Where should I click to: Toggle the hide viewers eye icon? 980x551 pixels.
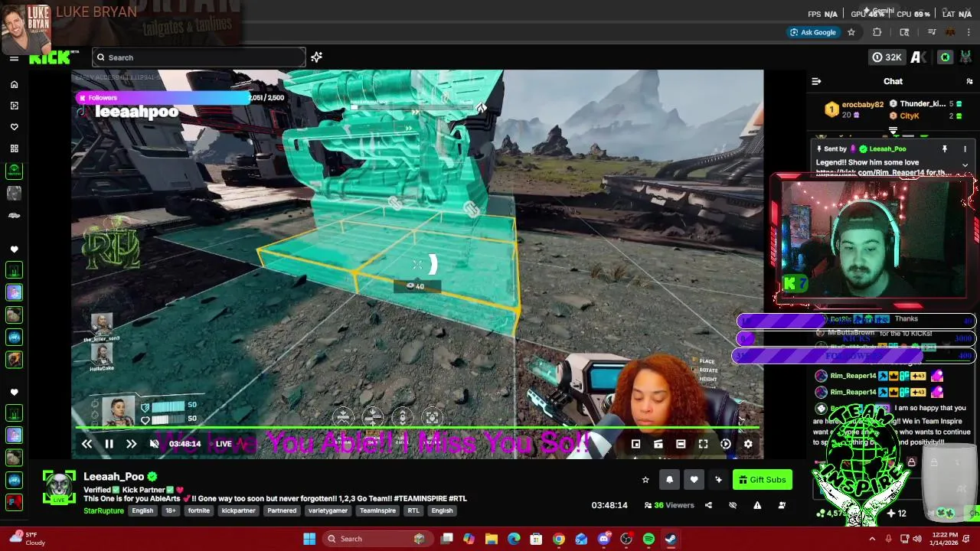tap(733, 505)
